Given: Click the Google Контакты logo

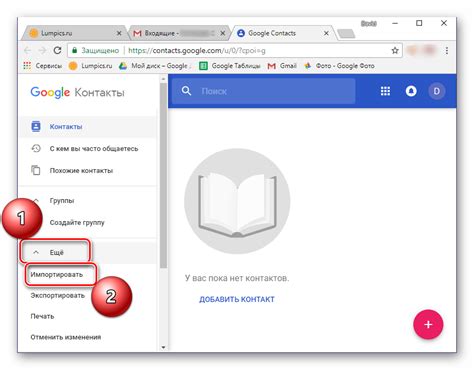Looking at the screenshot, I should 77,92.
